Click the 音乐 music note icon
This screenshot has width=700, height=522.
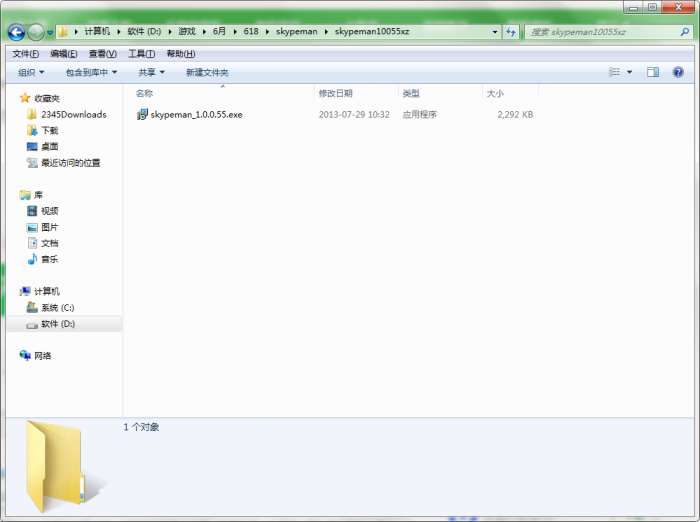click(x=32, y=259)
